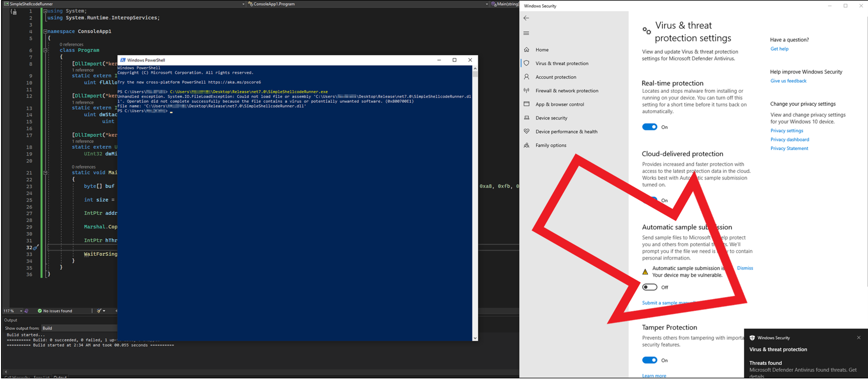Turn off Tamper Protection toggle
This screenshot has width=868, height=381.
click(x=649, y=360)
